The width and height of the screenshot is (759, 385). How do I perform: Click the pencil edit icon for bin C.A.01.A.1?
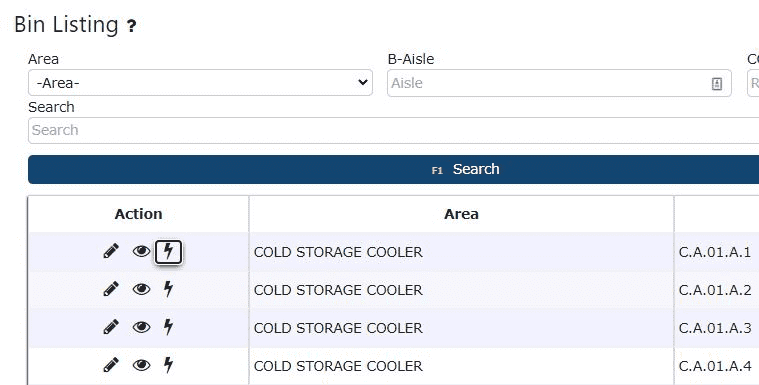pyautogui.click(x=111, y=251)
